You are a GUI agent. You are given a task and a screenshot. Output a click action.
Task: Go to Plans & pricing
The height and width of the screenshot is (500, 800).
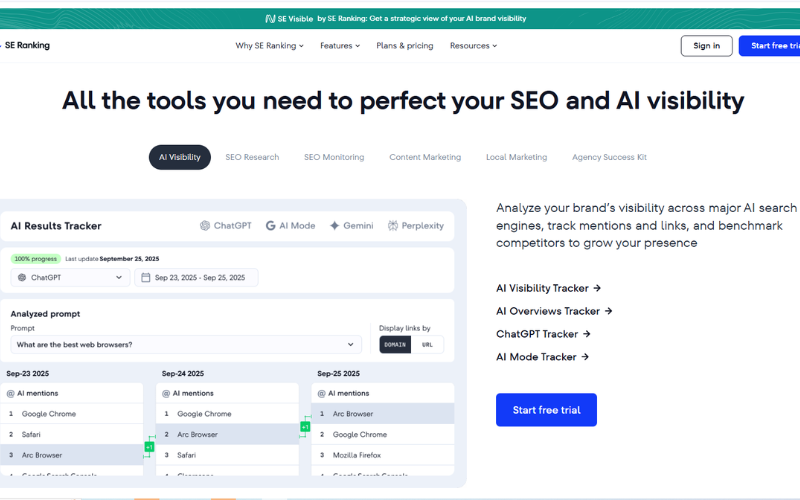(x=405, y=46)
